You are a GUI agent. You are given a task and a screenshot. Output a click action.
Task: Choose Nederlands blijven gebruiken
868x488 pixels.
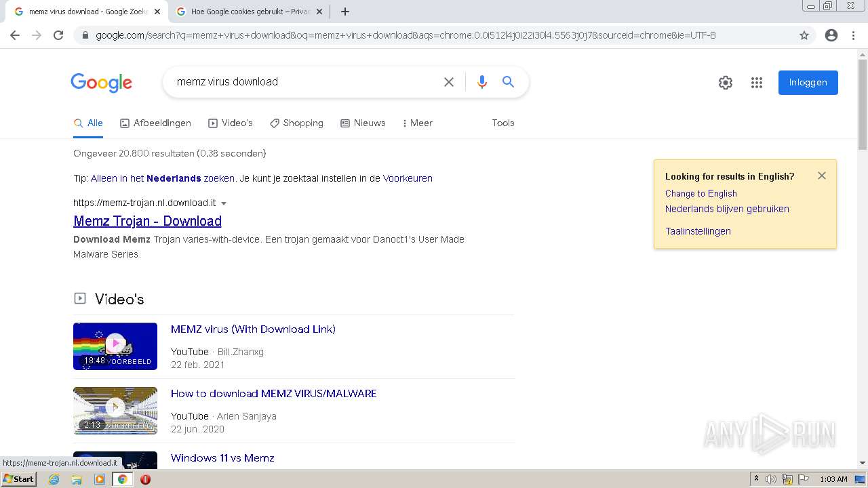point(727,209)
